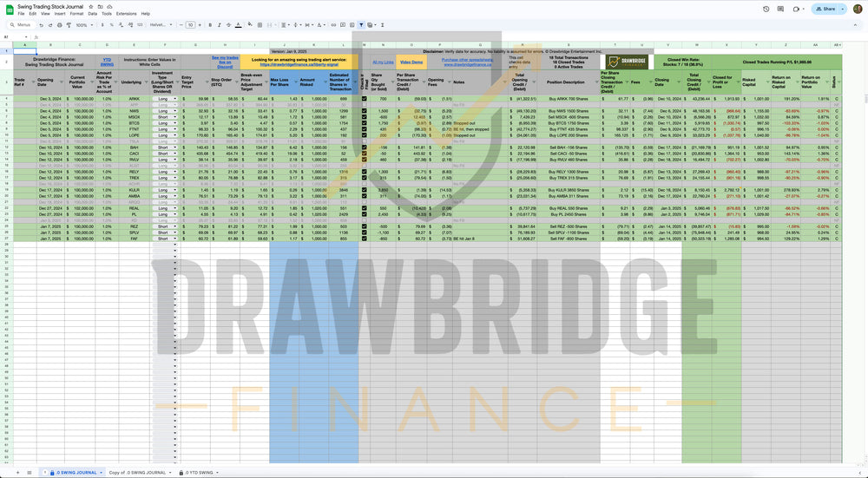
Task: Click the Print icon
Action: point(60,25)
